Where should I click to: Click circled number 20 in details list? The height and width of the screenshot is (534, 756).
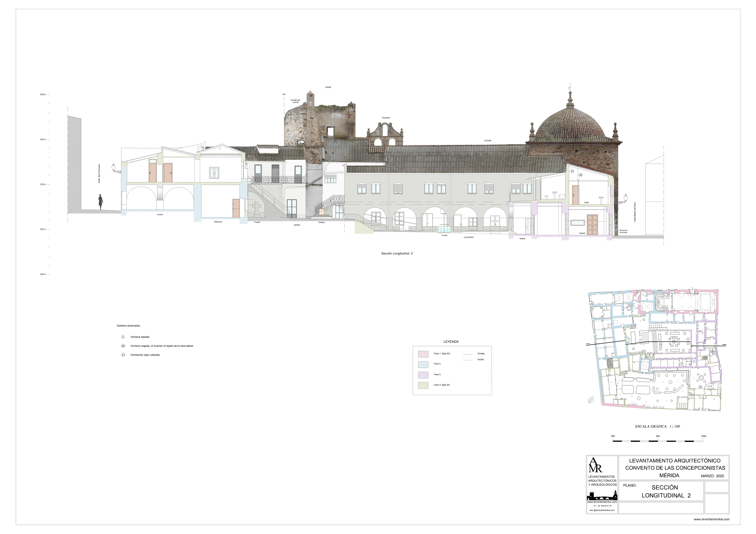[123, 346]
